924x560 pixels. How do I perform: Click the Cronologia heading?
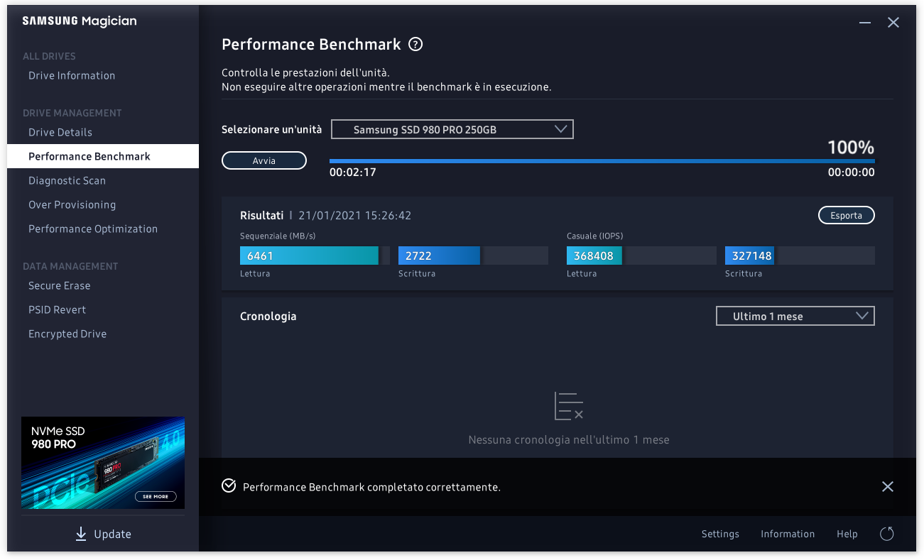[x=268, y=316]
